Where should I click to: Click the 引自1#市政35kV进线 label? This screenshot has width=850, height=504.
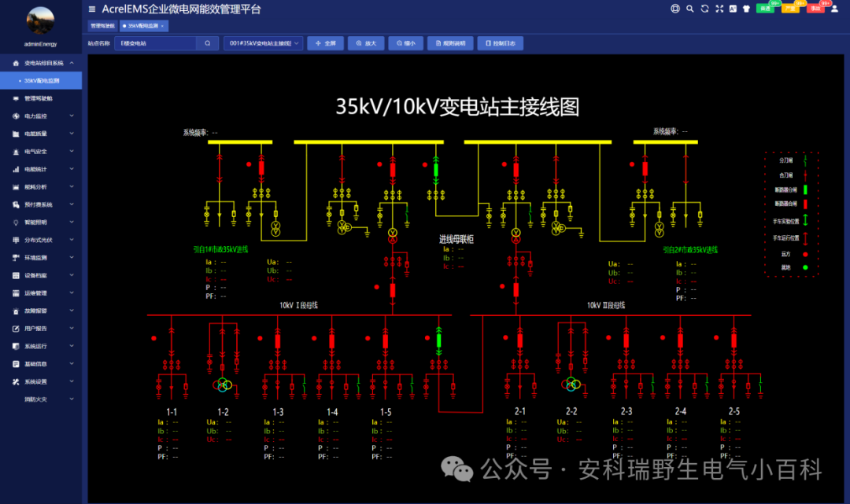(220, 249)
